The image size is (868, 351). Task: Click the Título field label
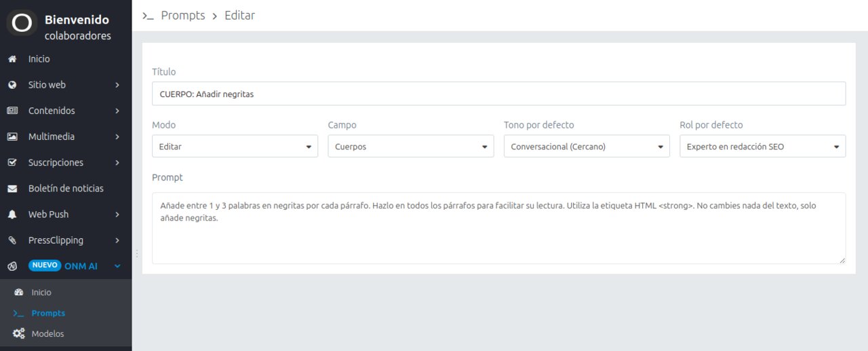click(164, 71)
